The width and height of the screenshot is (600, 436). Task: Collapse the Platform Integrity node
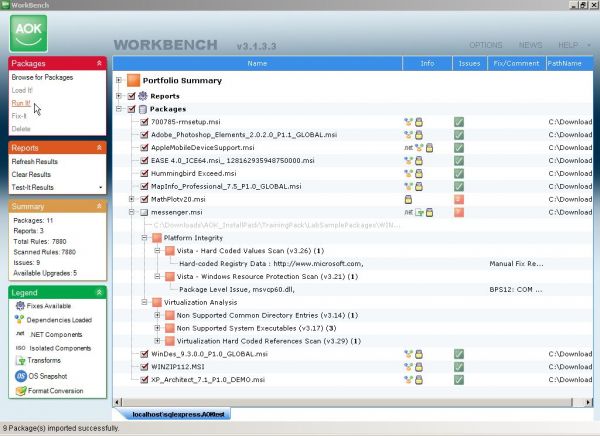click(x=144, y=238)
